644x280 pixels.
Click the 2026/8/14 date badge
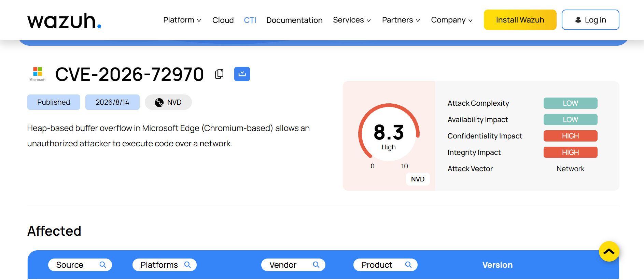click(112, 102)
